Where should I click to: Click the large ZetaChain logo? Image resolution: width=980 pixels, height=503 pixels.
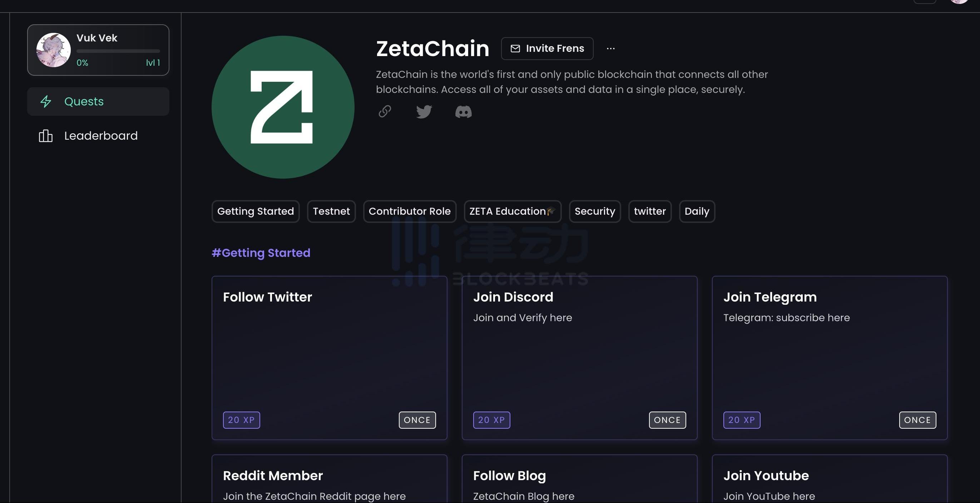pos(283,107)
